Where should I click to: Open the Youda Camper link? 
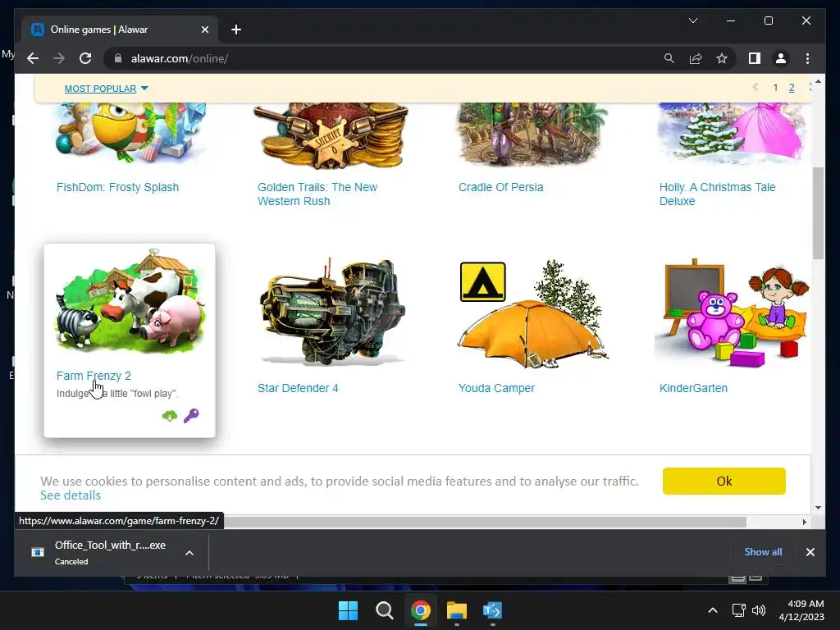coord(496,388)
